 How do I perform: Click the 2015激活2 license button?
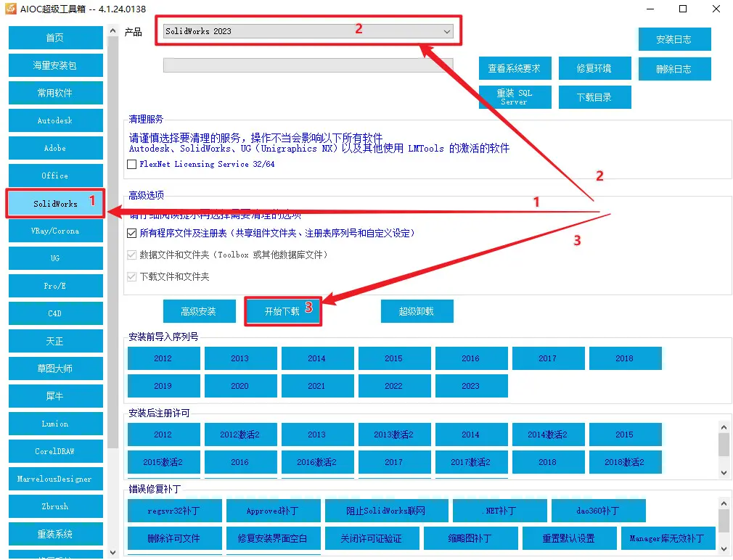coord(163,462)
